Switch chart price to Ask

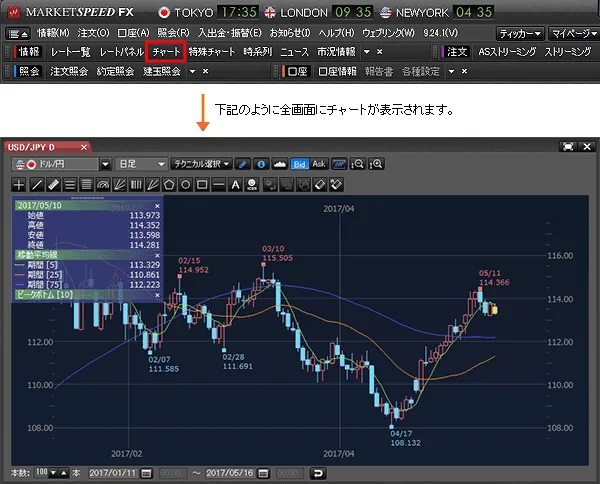point(319,164)
